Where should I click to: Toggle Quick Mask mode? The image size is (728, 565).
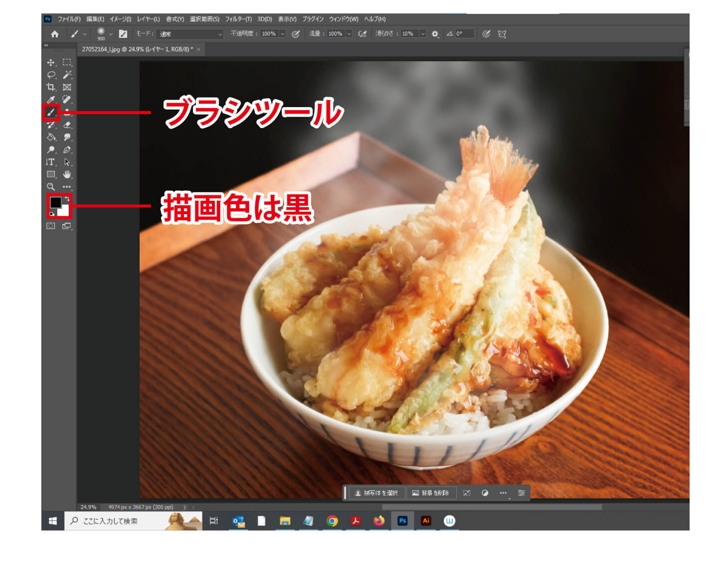click(51, 226)
